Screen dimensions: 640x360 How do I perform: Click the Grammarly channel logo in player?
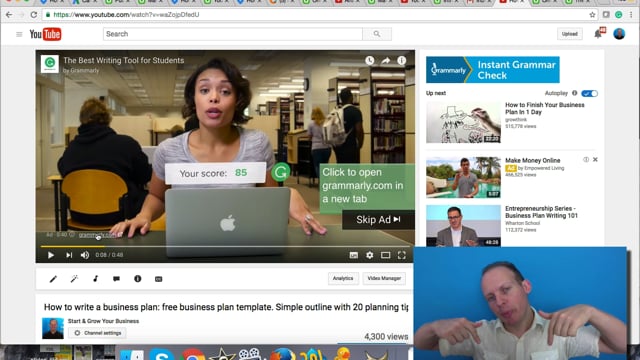tap(50, 64)
